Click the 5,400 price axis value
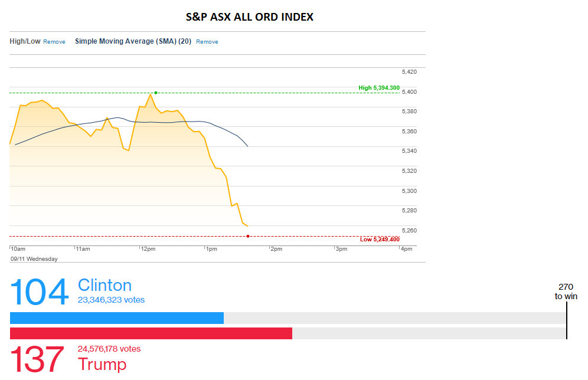The image size is (588, 380). click(409, 91)
